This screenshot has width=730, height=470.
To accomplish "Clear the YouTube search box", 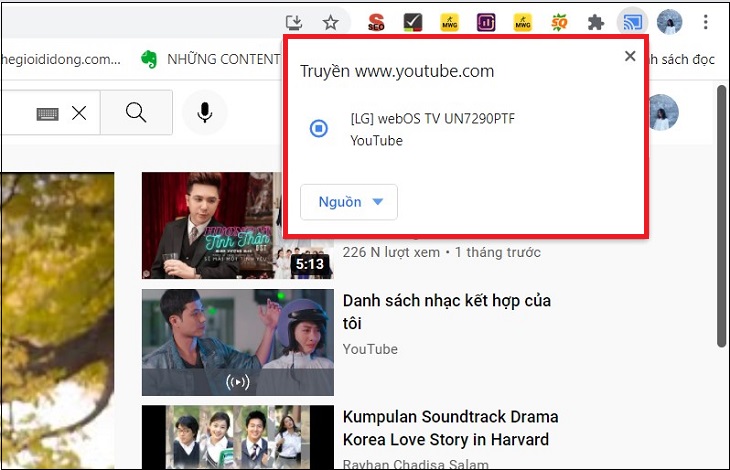I will pos(79,113).
